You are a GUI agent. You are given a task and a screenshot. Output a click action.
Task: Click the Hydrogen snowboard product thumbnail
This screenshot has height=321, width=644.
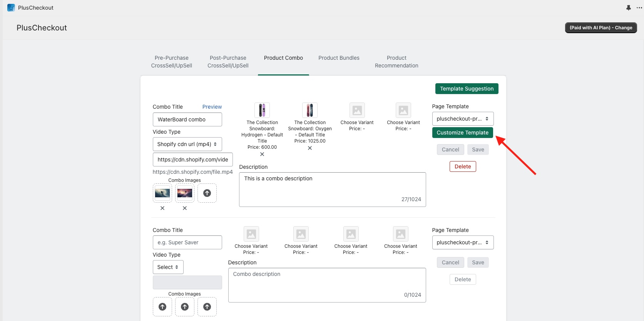[x=262, y=110]
